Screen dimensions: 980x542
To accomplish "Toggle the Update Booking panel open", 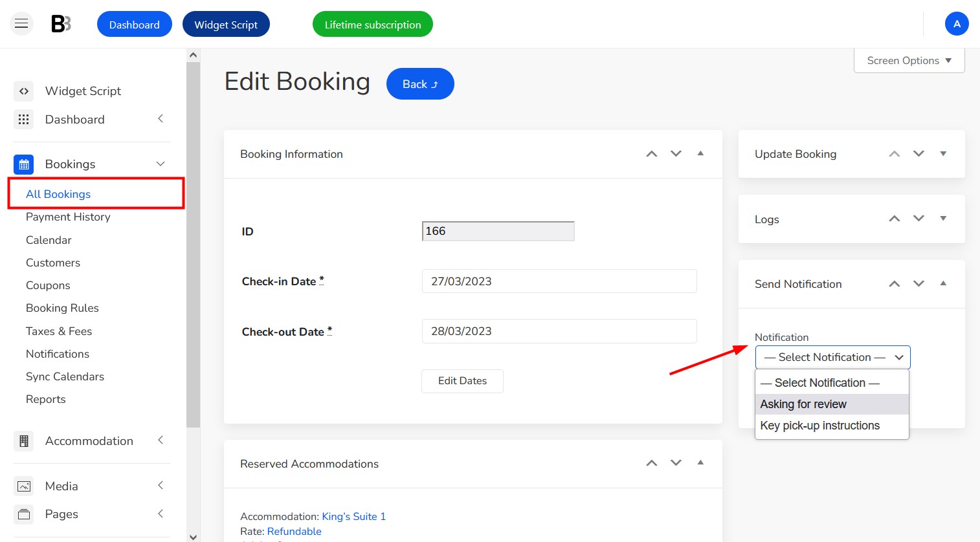I will (x=943, y=154).
